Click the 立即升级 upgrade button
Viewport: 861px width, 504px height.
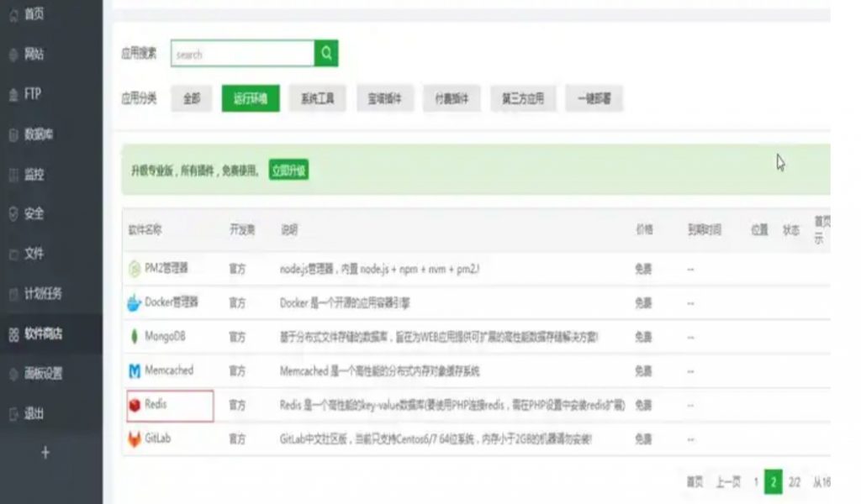point(289,171)
